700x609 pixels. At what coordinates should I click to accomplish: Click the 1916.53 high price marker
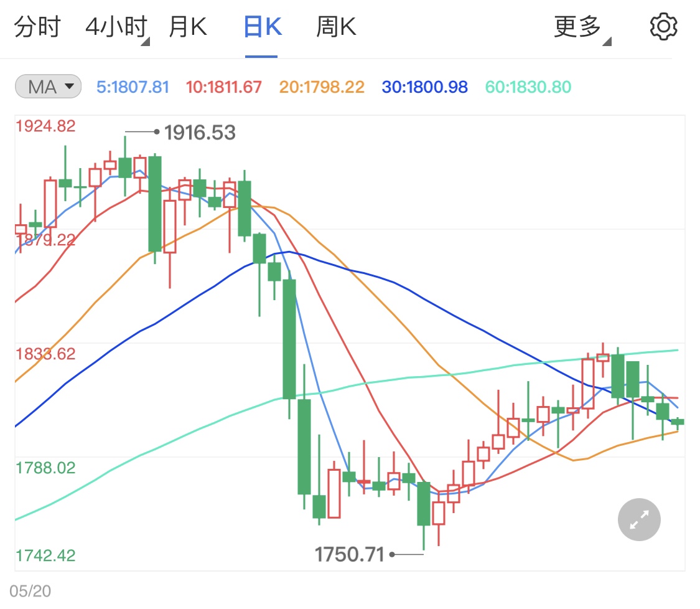199,132
